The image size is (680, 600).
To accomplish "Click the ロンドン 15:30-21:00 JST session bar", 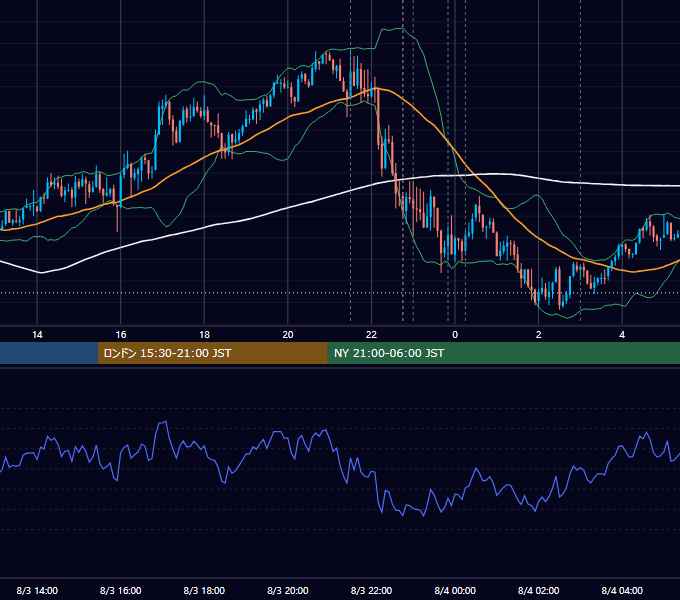I will pos(212,353).
